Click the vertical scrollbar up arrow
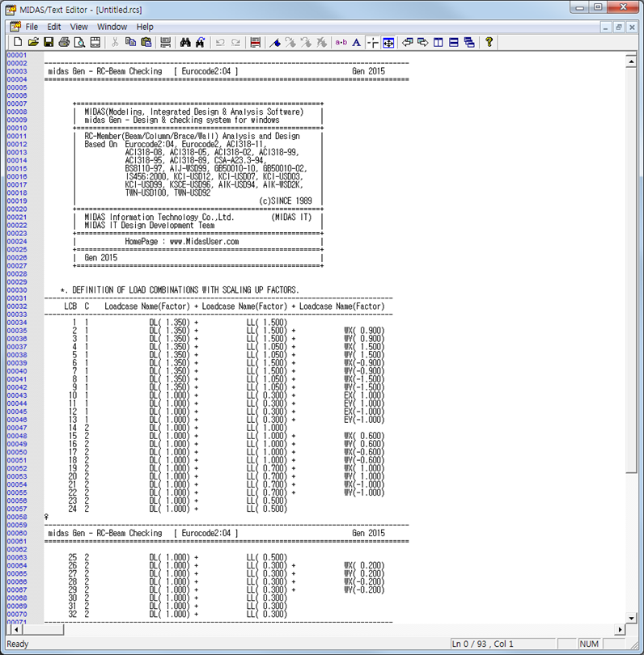Viewport: 644px width, 655px height. coord(631,61)
